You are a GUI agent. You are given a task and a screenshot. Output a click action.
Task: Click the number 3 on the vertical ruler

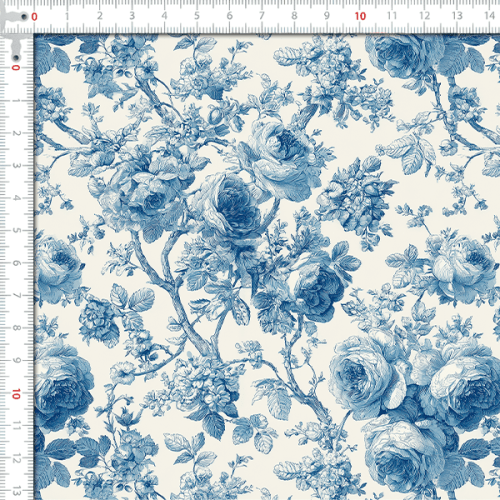(x=16, y=165)
